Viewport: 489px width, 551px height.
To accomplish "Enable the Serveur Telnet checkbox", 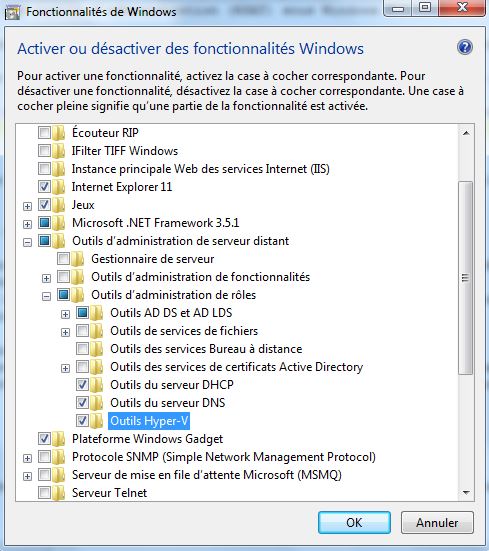I will tap(44, 492).
